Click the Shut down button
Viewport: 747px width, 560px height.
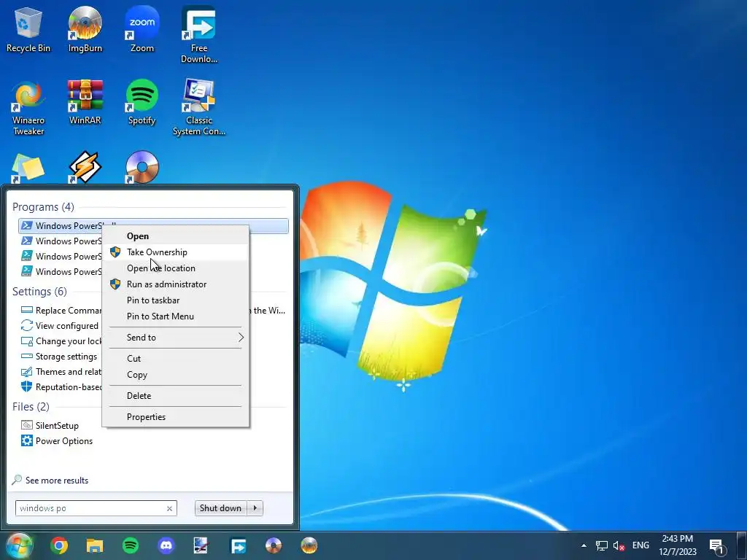coord(220,508)
